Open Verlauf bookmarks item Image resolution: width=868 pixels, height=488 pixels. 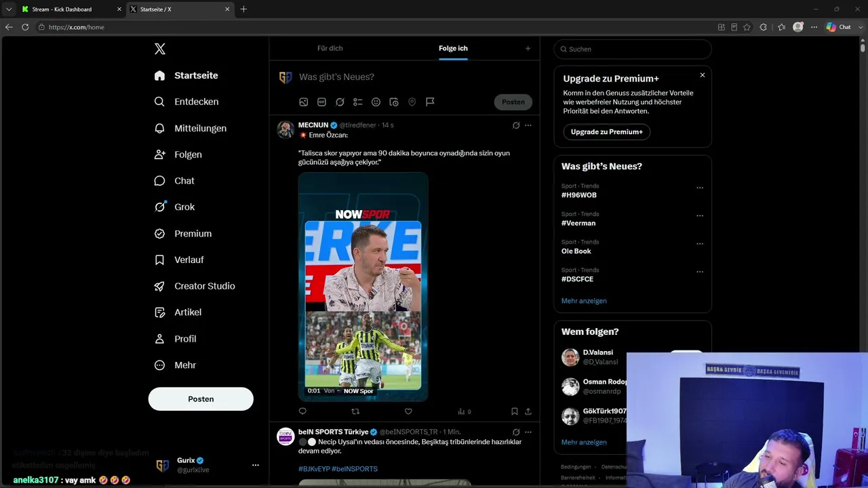179,260
